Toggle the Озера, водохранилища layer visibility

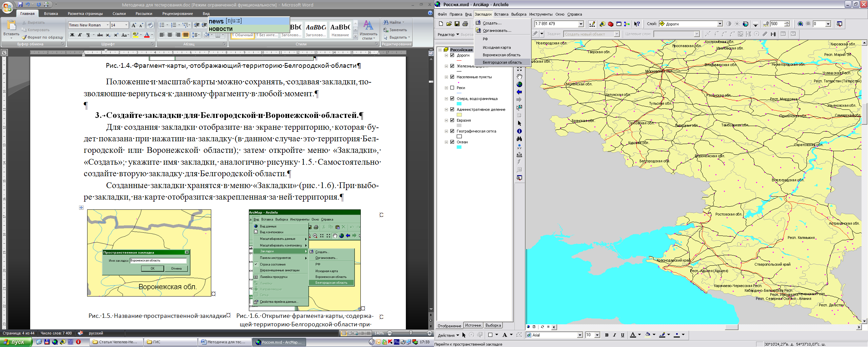click(x=452, y=99)
